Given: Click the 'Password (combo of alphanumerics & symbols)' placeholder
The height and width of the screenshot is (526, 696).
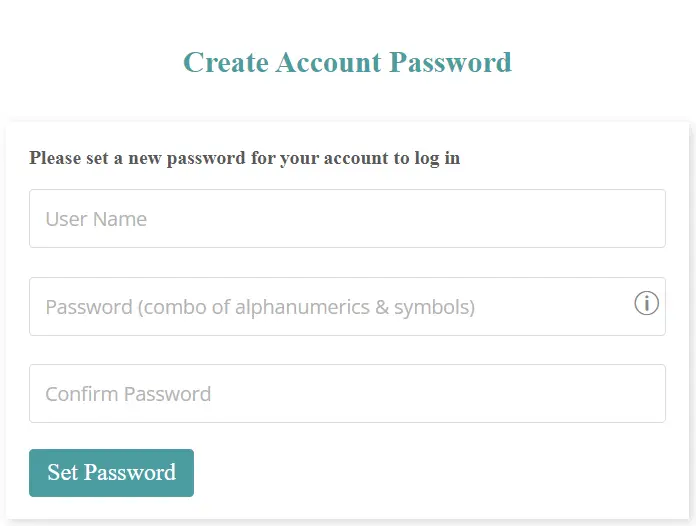Looking at the screenshot, I should tap(260, 307).
